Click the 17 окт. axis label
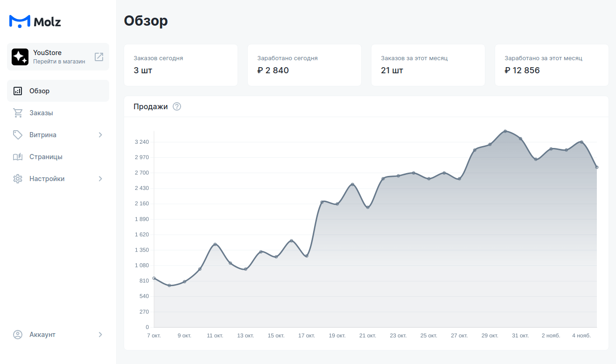616x364 pixels. (x=307, y=336)
